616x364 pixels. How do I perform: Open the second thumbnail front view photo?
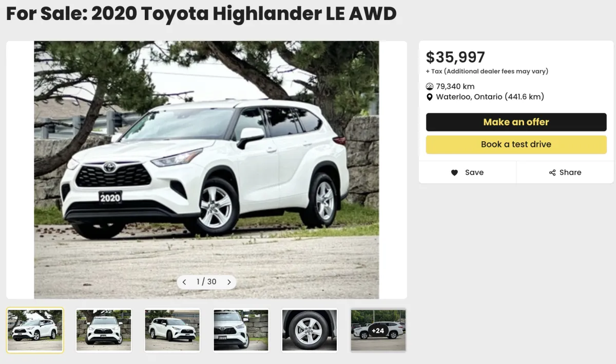(104, 330)
